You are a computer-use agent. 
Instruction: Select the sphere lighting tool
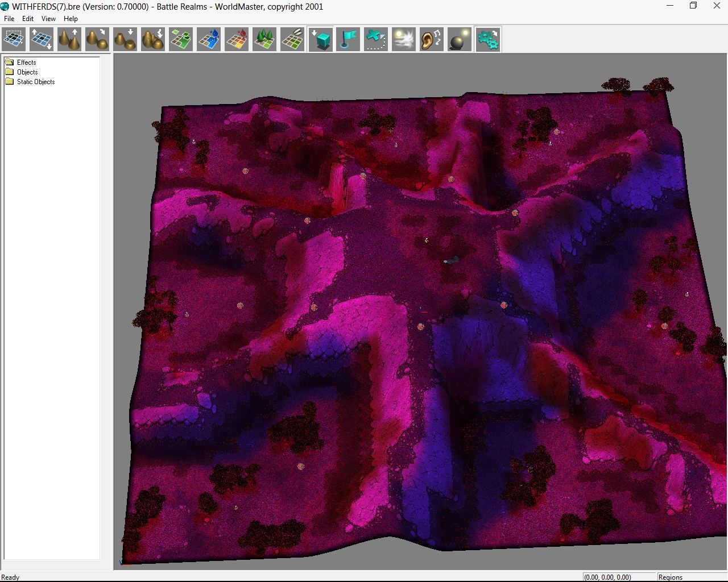(x=460, y=40)
